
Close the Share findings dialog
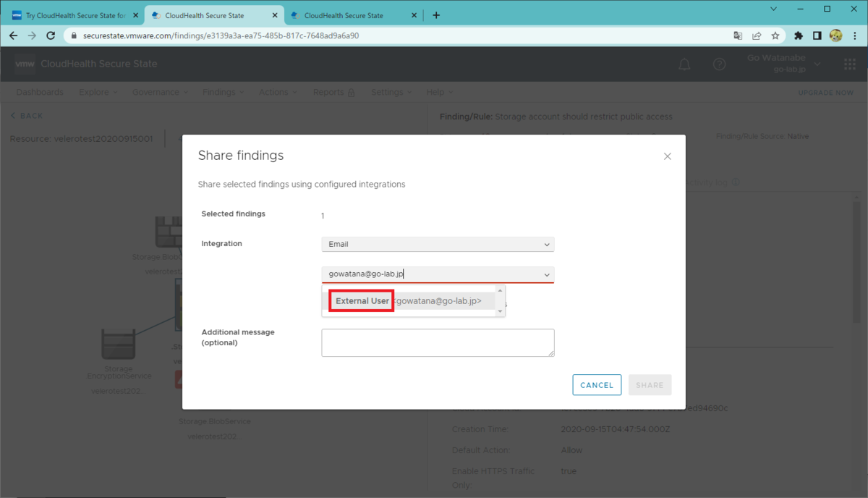pyautogui.click(x=667, y=156)
